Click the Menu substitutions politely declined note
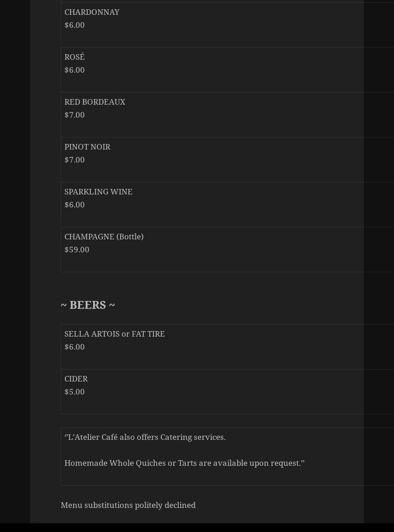Image resolution: width=394 pixels, height=532 pixels. click(128, 506)
